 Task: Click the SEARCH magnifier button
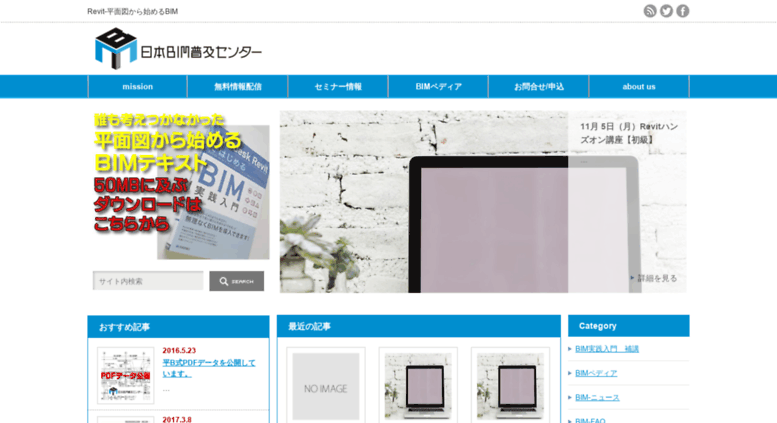tap(236, 281)
